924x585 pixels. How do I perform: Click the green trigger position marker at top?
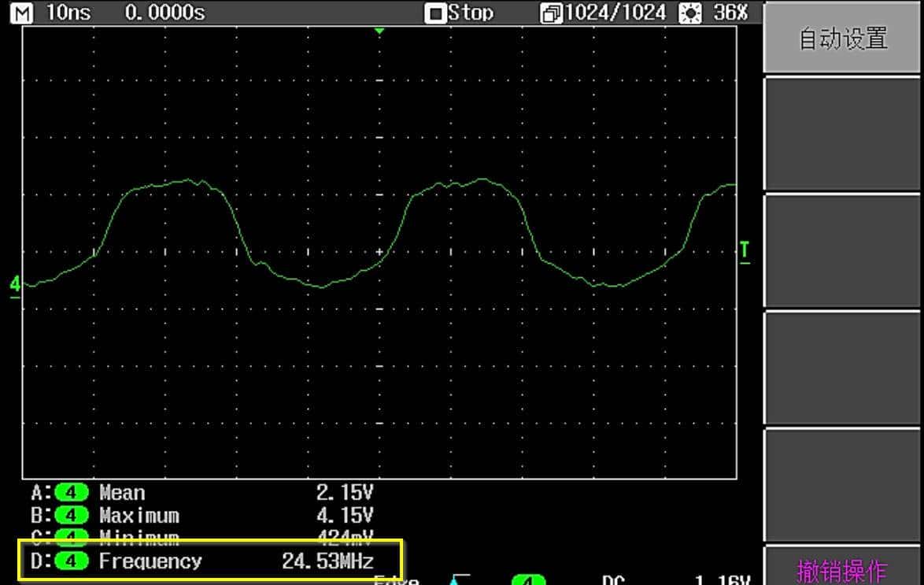(379, 31)
